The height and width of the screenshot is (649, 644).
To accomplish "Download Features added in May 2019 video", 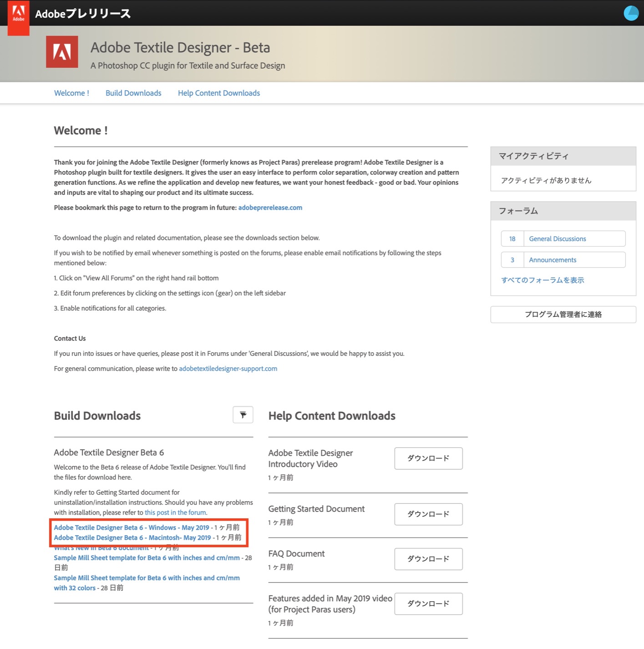I will [428, 604].
